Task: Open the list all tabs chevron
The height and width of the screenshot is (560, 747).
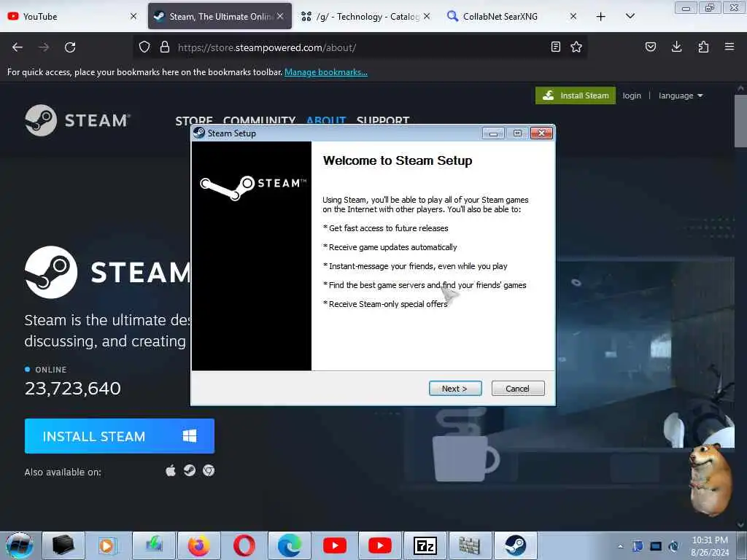Action: coord(630,16)
